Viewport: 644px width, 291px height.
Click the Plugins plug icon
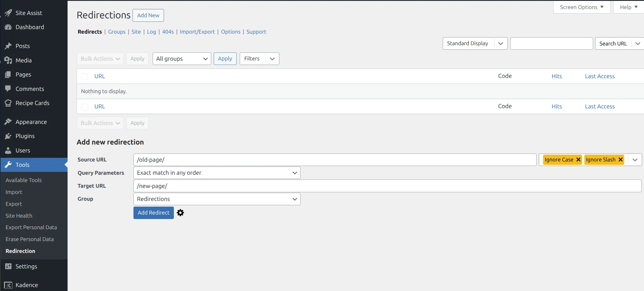click(8, 136)
